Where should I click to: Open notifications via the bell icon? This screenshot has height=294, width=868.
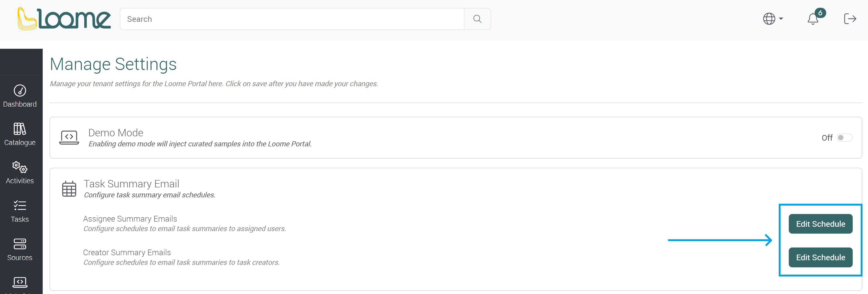pos(813,20)
